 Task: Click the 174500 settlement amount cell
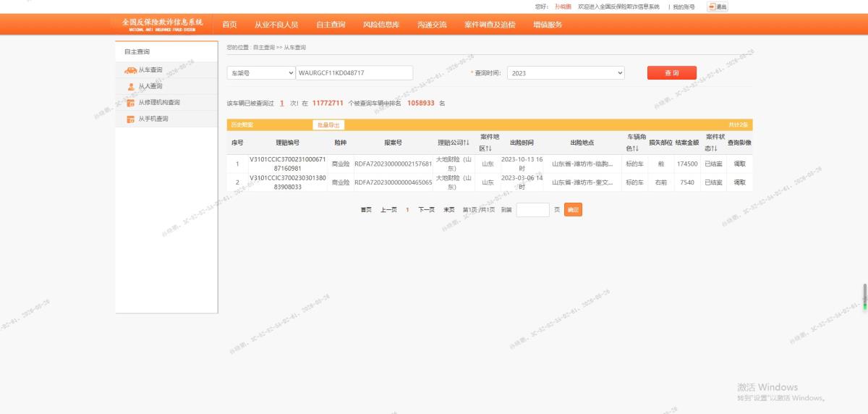[x=687, y=164]
